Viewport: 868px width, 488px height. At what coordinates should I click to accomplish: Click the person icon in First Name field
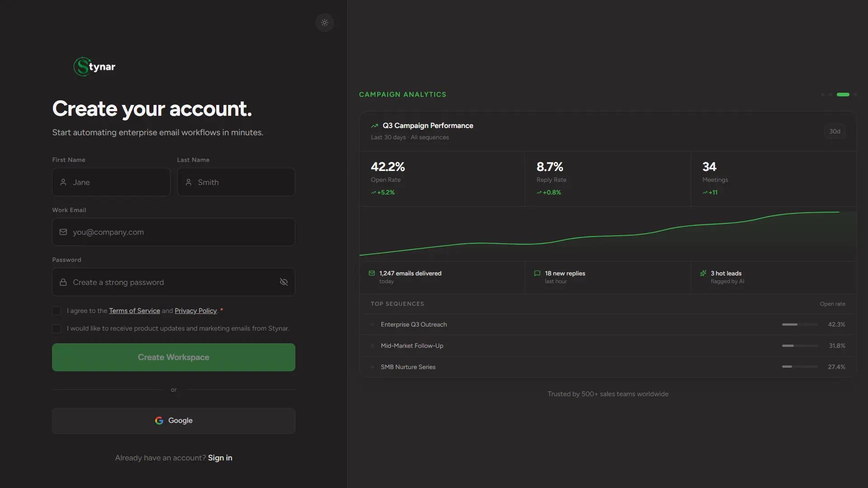tap(63, 182)
